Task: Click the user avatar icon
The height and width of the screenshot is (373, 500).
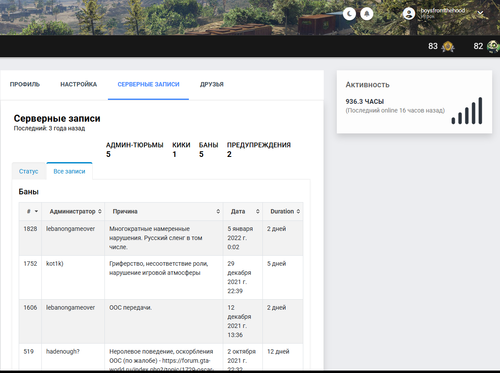Action: click(x=409, y=14)
